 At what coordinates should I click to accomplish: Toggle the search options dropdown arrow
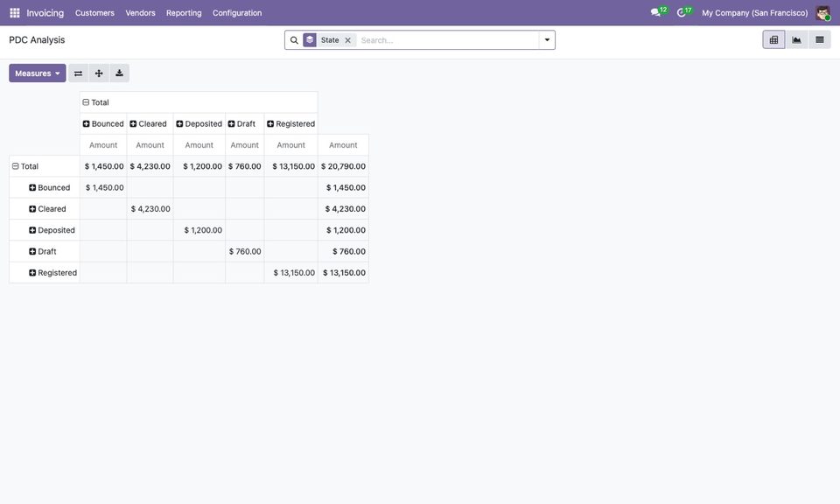coord(547,40)
